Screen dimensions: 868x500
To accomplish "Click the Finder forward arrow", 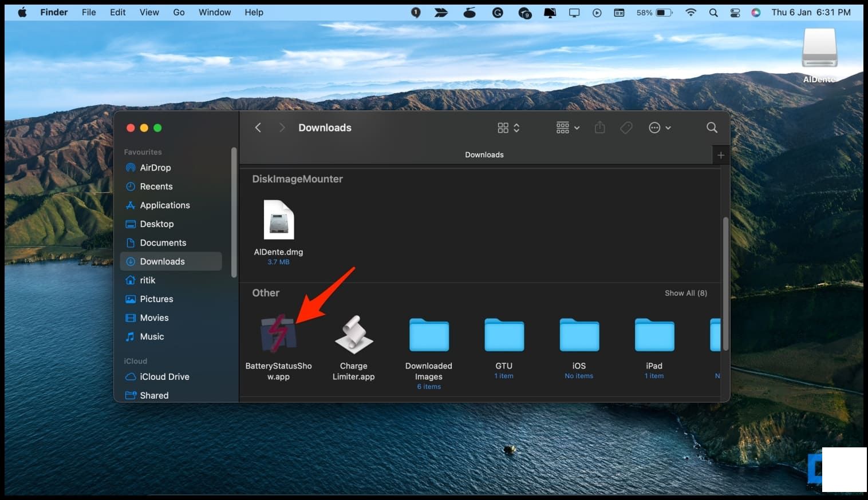I will pyautogui.click(x=282, y=128).
